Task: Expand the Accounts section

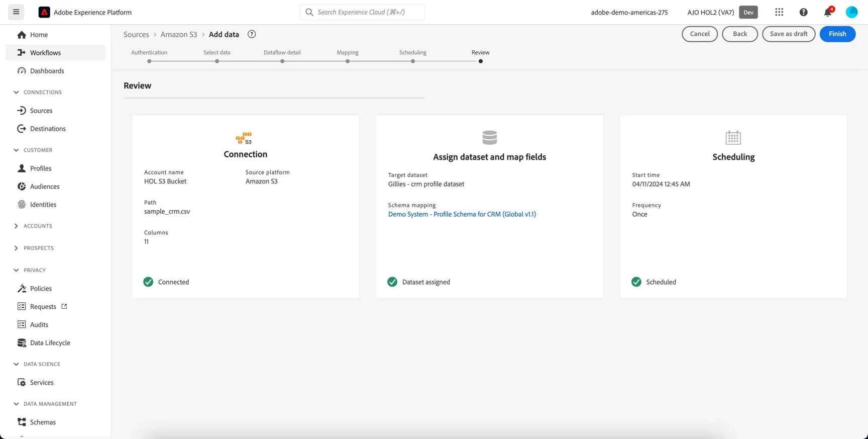Action: click(x=16, y=226)
